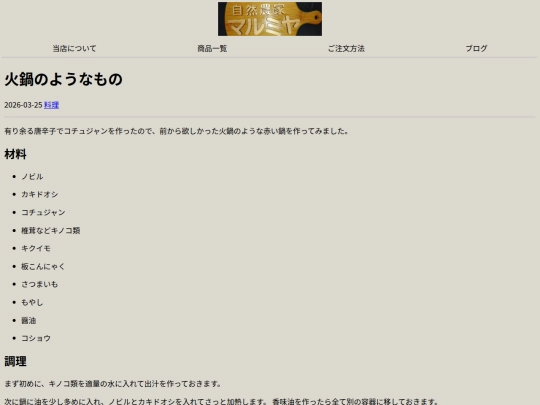Select the カキドオシ list item

(x=40, y=195)
